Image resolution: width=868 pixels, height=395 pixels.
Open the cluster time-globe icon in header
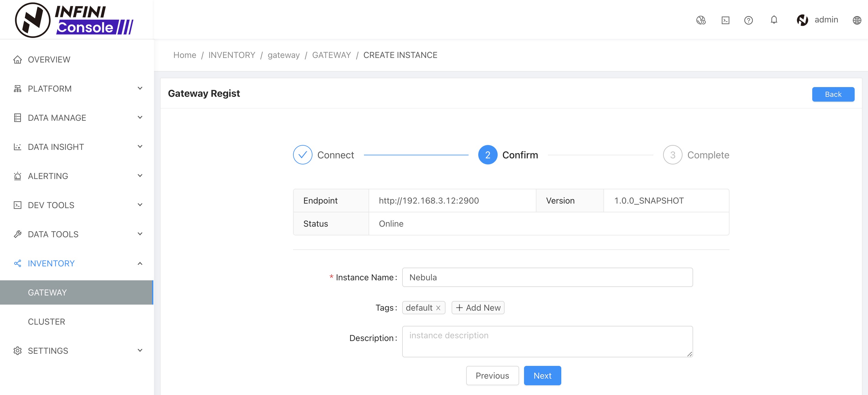700,20
